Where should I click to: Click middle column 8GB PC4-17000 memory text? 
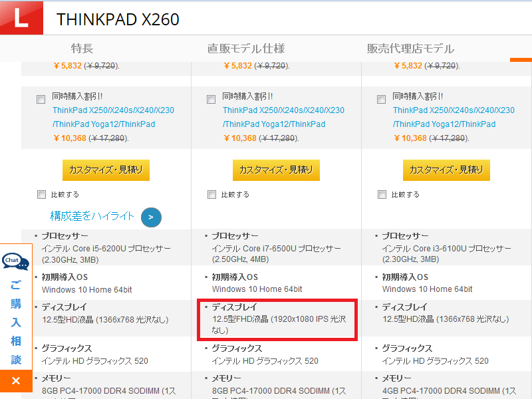[279, 391]
